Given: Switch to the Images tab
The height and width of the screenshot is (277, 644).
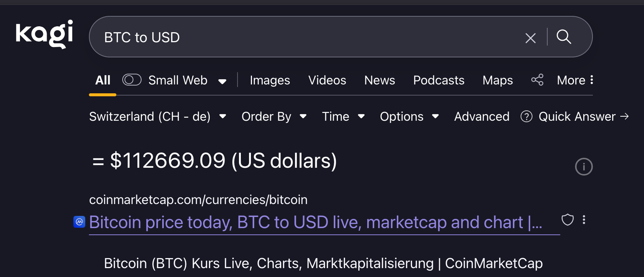Looking at the screenshot, I should click(x=270, y=80).
